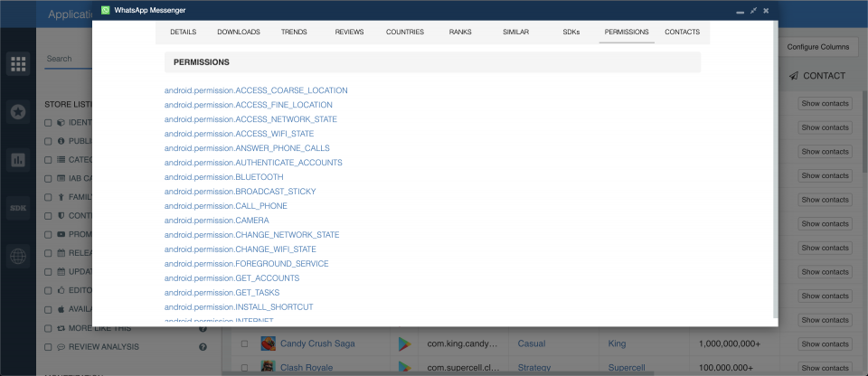Switch to the SDKs tab
The image size is (868, 376).
[571, 33]
